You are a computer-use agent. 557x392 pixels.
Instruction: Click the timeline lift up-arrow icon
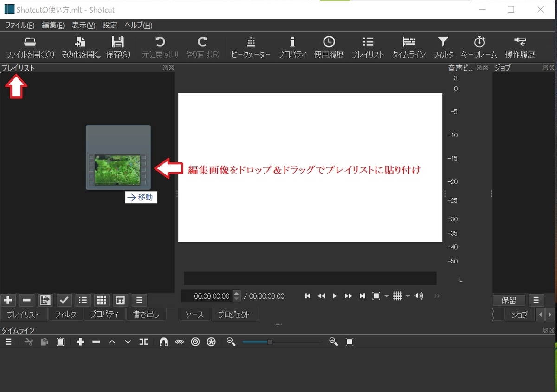click(112, 342)
